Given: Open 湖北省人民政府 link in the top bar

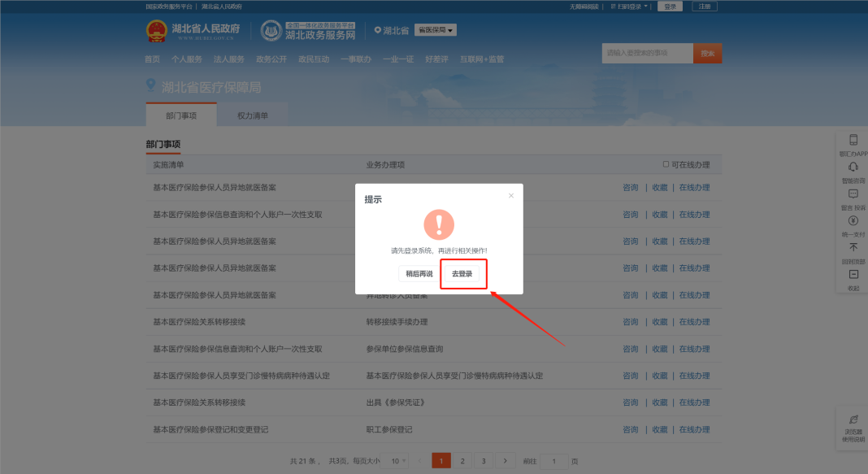Looking at the screenshot, I should coord(221,7).
